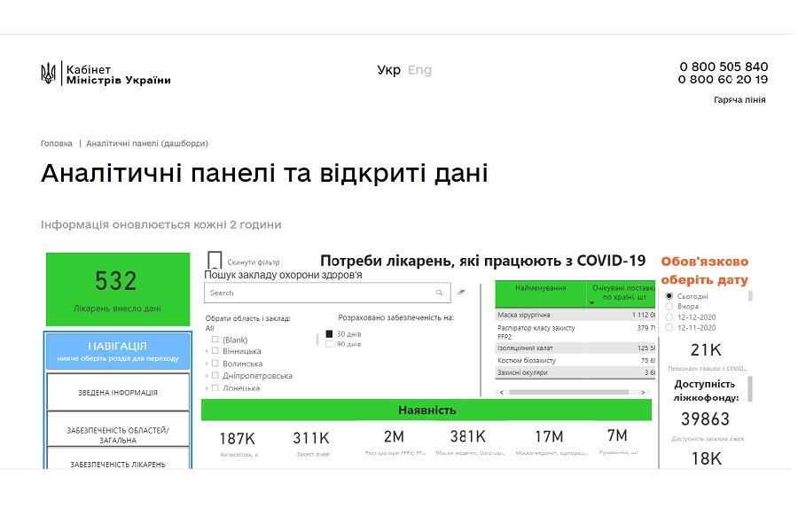Tick the Дніпропетровська region checkbox
The image size is (798, 532).
pos(215,376)
